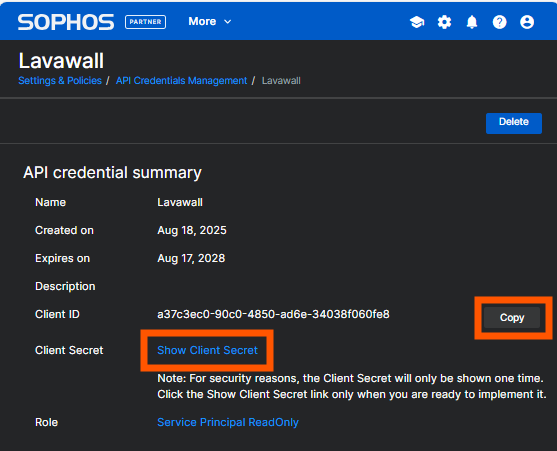Image resolution: width=557 pixels, height=451 pixels.
Task: Click the API credential summary heading
Action: [x=112, y=173]
